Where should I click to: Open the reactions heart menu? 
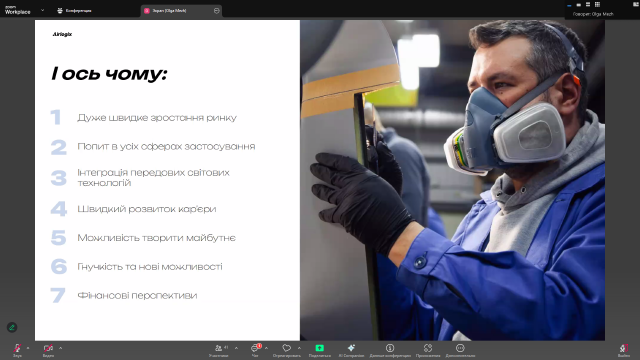click(287, 348)
